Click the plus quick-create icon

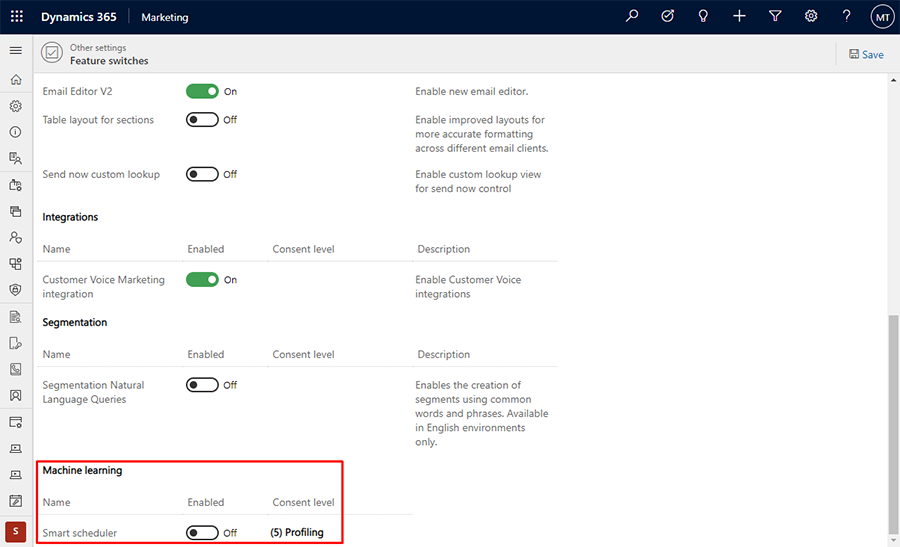coord(739,16)
